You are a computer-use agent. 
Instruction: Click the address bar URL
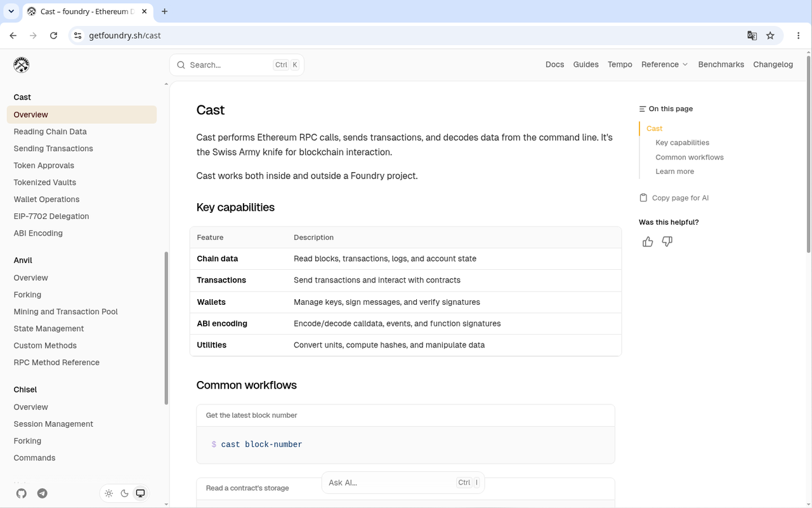(x=125, y=36)
